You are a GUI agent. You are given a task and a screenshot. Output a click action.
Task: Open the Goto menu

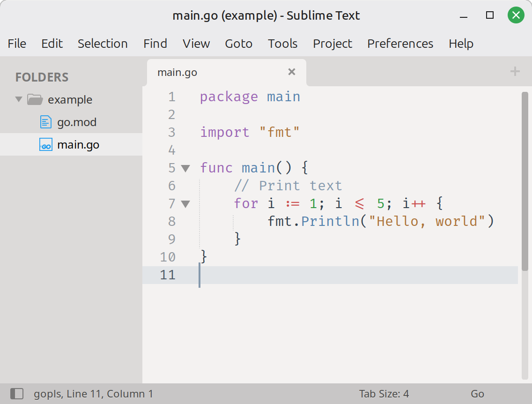pos(238,44)
